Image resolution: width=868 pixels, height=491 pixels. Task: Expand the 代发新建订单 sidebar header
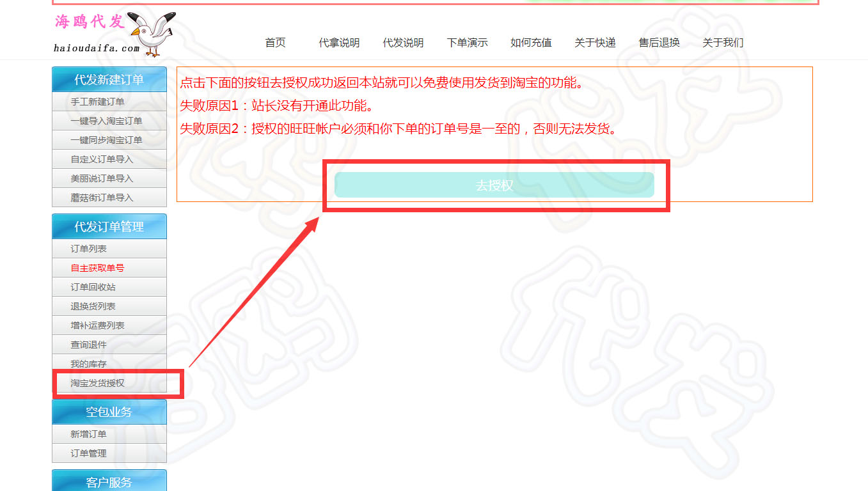point(109,79)
